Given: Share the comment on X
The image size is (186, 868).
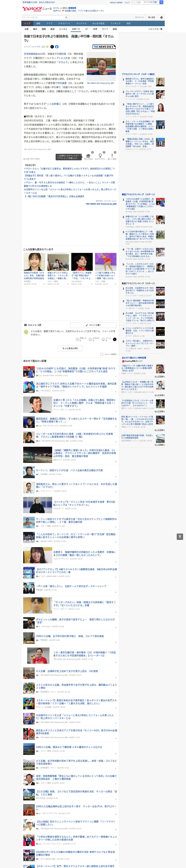Looking at the screenshot, I should tap(114, 339).
